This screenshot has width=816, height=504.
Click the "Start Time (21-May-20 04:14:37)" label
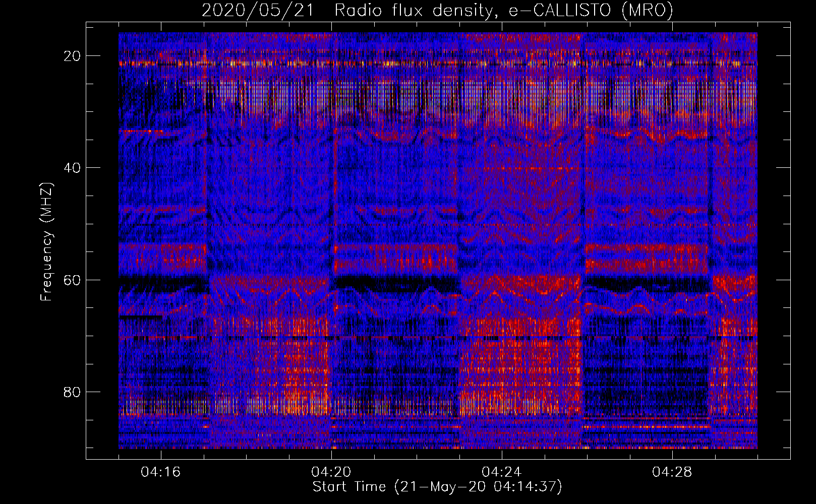click(x=437, y=487)
